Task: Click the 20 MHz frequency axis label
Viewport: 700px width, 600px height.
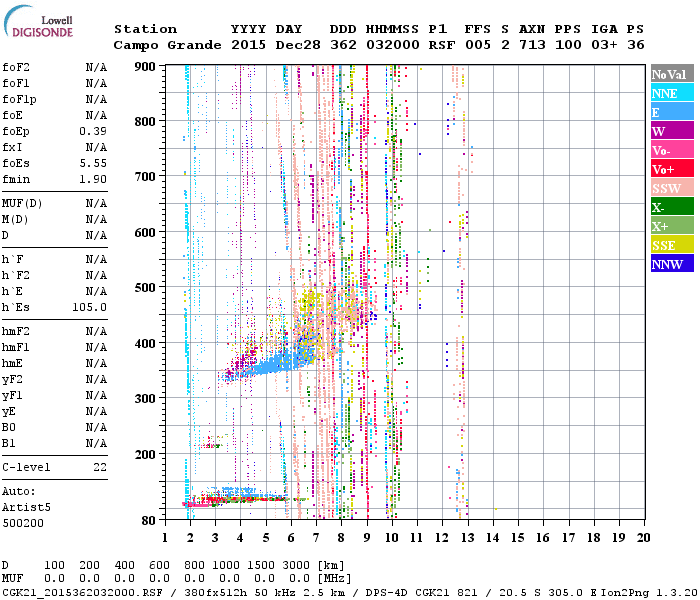Action: point(643,538)
